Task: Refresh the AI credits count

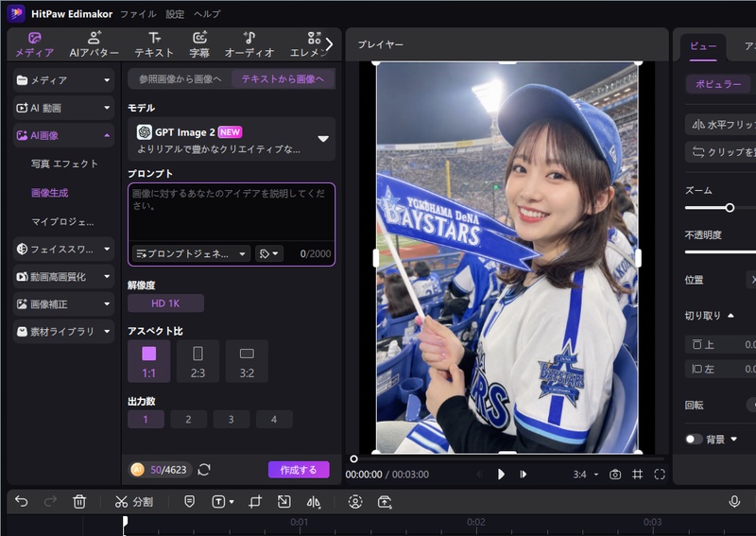Action: pos(204,470)
